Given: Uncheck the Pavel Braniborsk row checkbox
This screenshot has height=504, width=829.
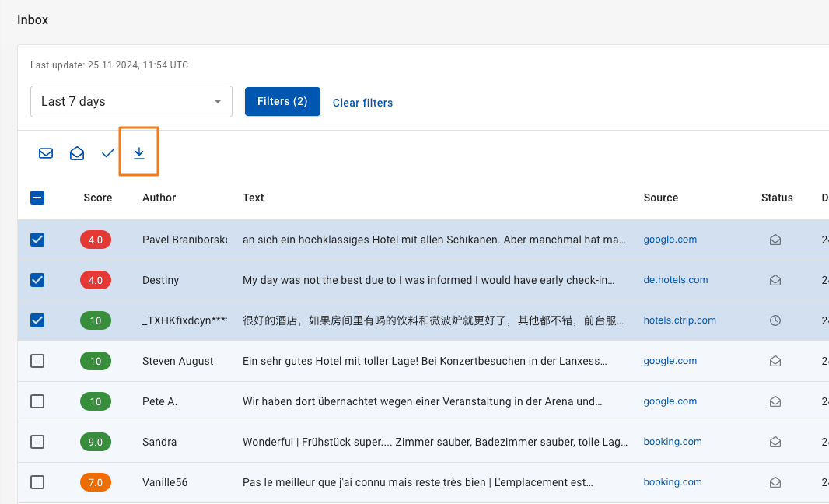Looking at the screenshot, I should (x=37, y=240).
